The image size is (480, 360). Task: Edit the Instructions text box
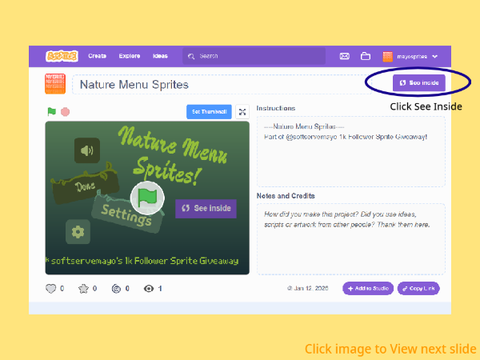pyautogui.click(x=351, y=151)
